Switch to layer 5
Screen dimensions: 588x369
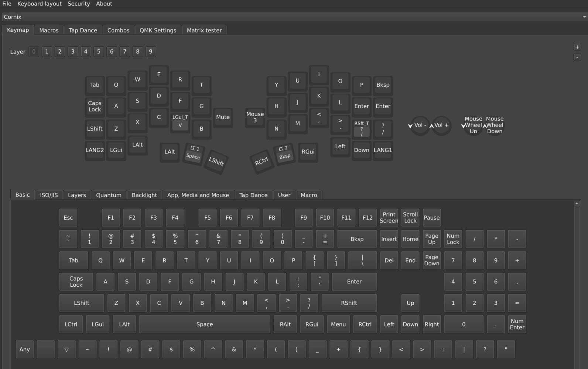point(99,52)
